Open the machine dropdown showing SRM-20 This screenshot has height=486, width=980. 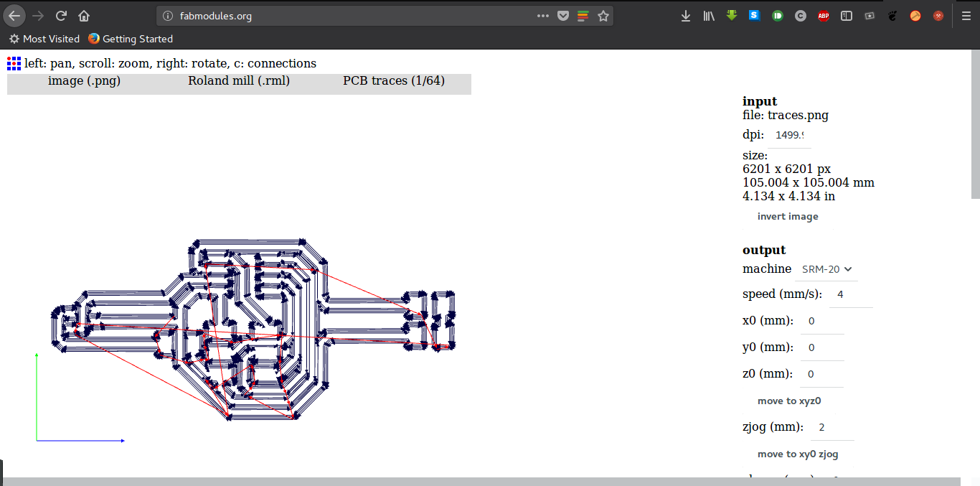point(825,269)
